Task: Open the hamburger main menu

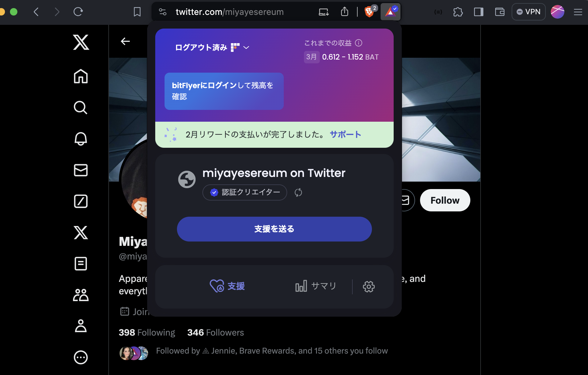Action: [578, 12]
